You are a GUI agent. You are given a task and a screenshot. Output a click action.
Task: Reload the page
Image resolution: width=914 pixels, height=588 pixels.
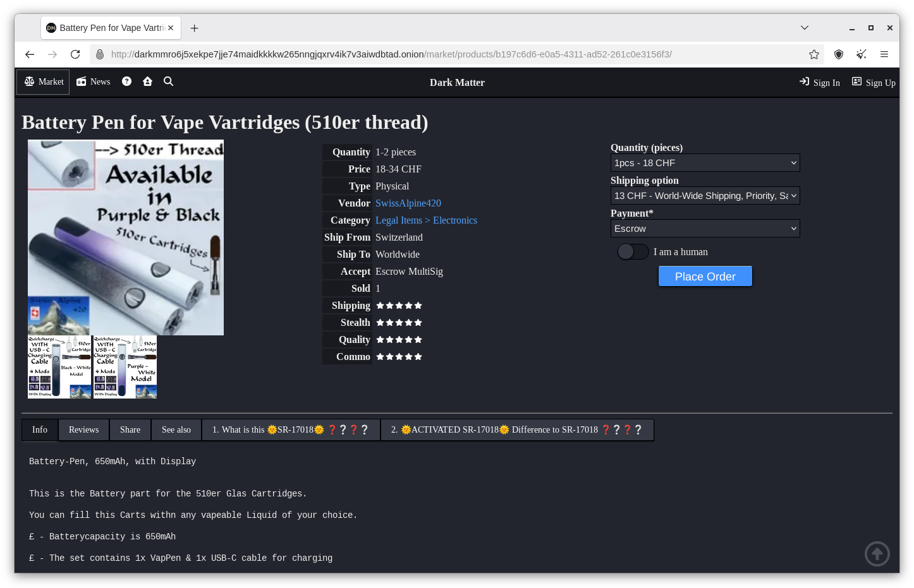point(75,54)
